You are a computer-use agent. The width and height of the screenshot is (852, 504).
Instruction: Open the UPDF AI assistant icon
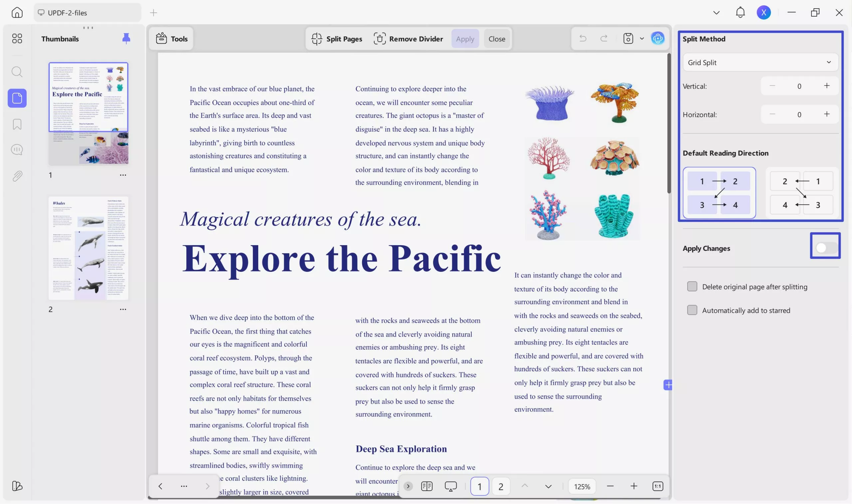(x=658, y=38)
